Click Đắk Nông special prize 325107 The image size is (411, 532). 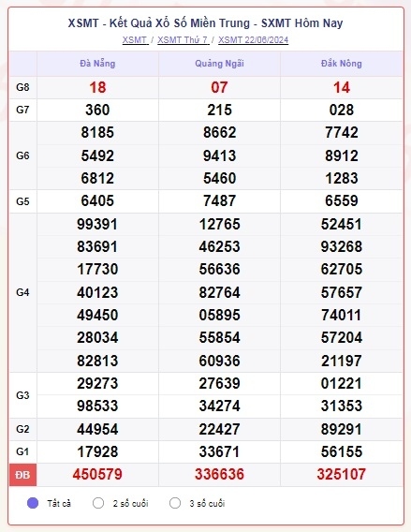click(342, 474)
